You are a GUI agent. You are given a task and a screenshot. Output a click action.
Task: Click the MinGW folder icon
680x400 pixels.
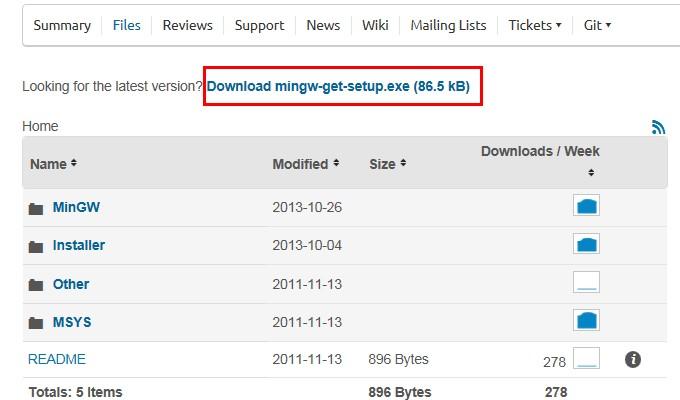(x=36, y=209)
